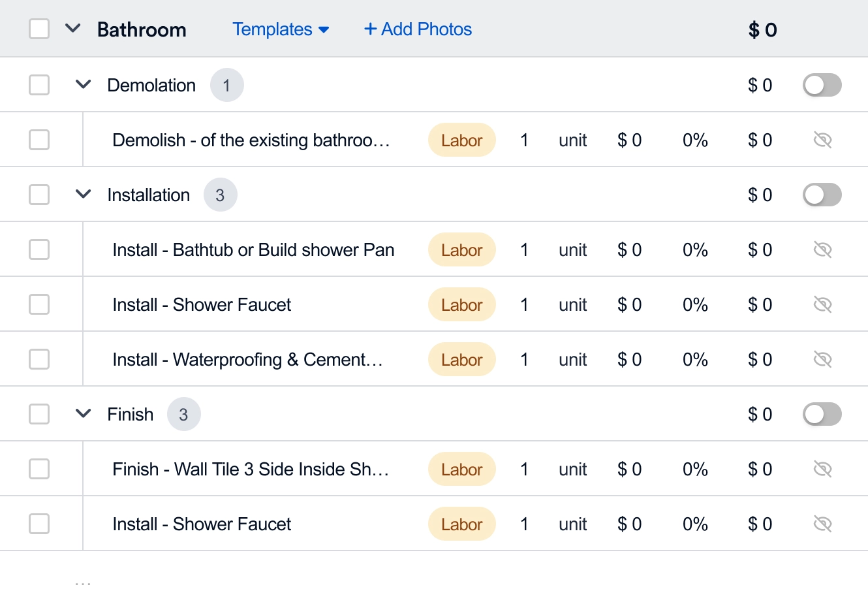This screenshot has width=868, height=606.
Task: Click the Labor badge on Wall Tile row
Action: (x=461, y=469)
